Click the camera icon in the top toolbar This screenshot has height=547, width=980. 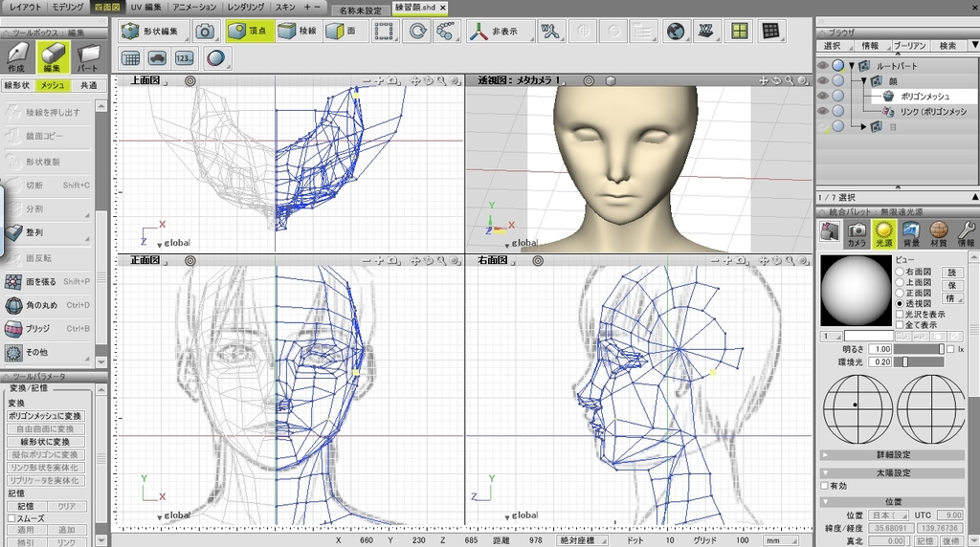coord(205,31)
